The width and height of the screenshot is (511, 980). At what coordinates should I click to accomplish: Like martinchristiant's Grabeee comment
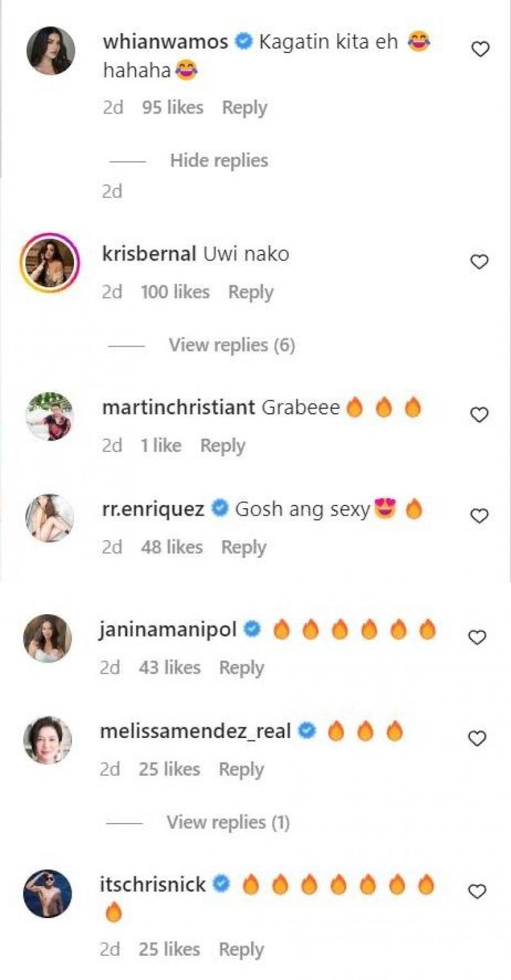point(479,415)
